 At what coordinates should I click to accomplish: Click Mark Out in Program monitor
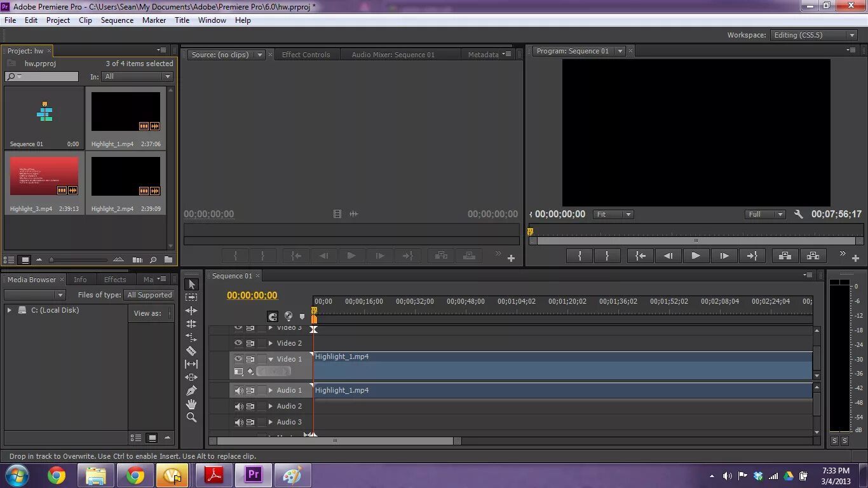point(607,255)
